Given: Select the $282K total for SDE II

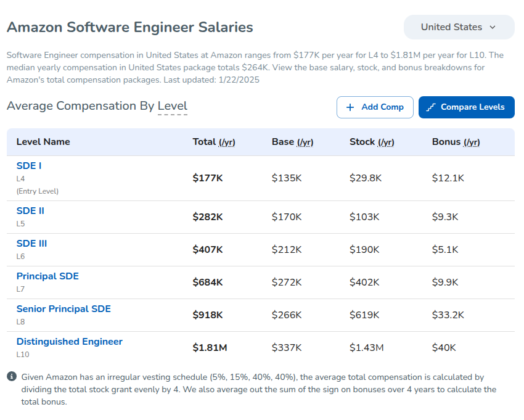Looking at the screenshot, I should coord(208,217).
